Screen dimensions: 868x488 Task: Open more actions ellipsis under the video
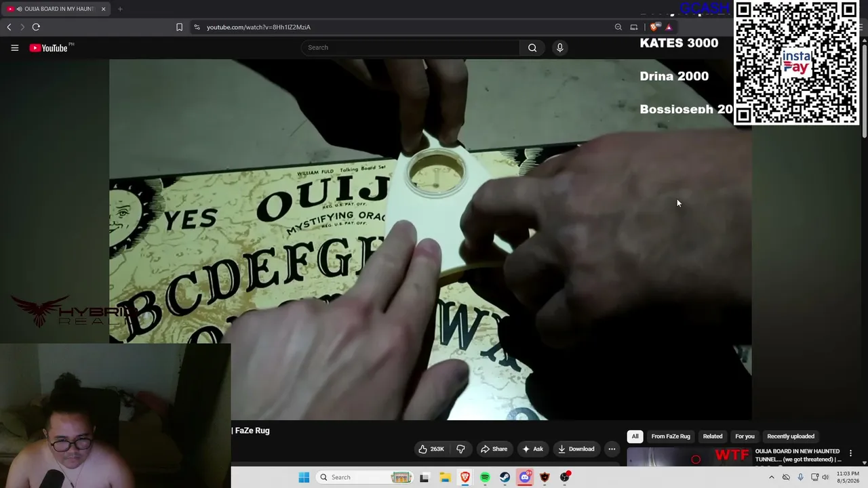coord(612,449)
